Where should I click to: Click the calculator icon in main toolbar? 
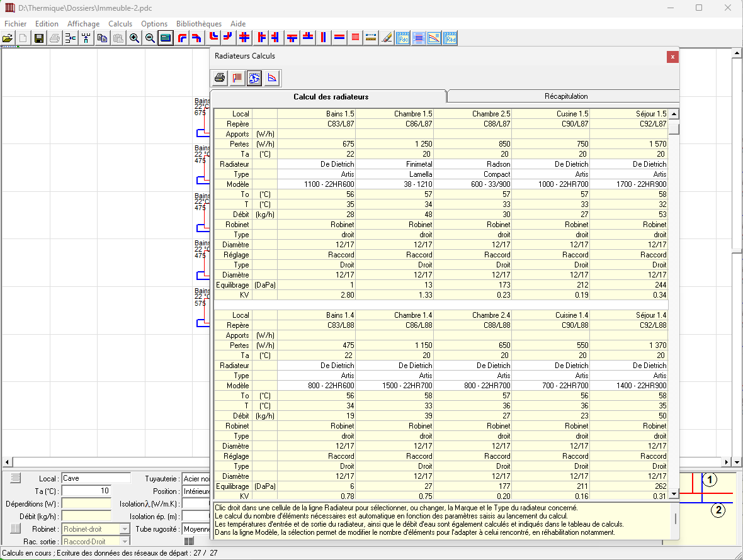(166, 38)
